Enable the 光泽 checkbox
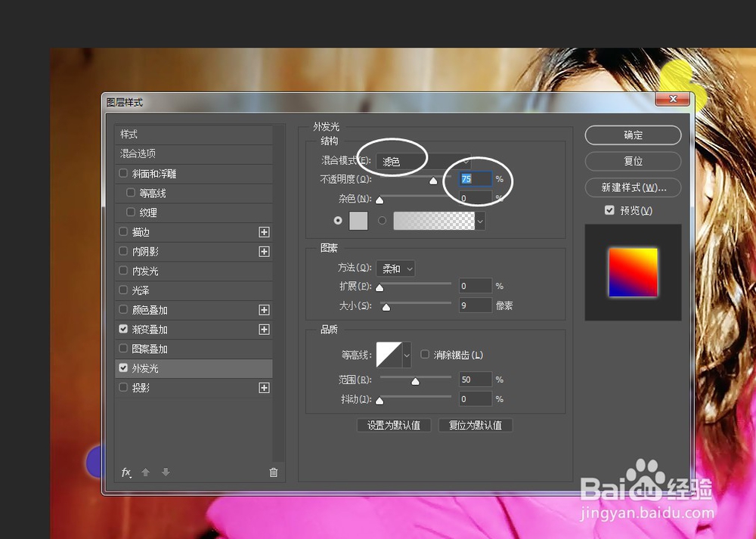 [123, 290]
